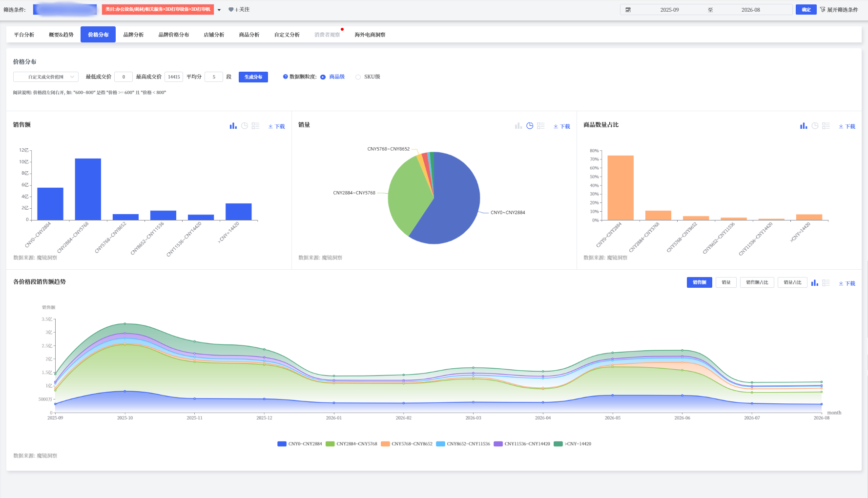
Task: Switch 销售额 chart to bar view
Action: point(233,126)
